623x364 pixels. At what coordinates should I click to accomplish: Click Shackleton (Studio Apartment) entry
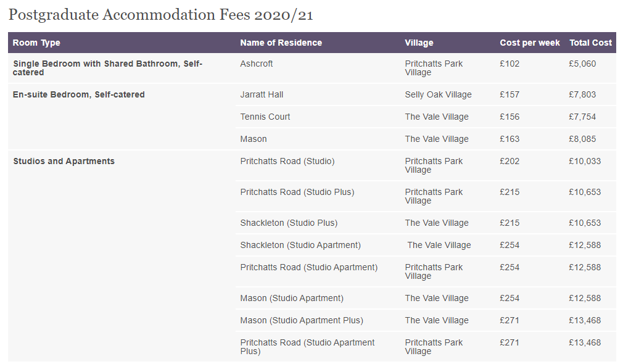pyautogui.click(x=300, y=245)
